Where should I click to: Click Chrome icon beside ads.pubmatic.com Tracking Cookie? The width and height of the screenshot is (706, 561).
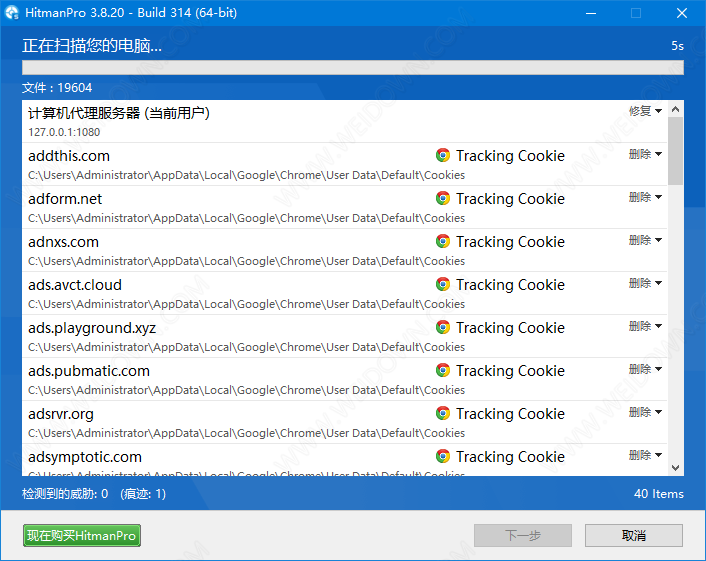point(443,370)
